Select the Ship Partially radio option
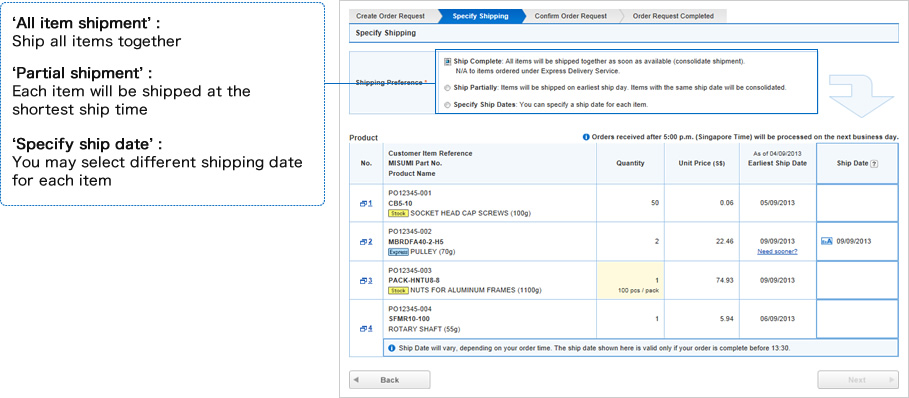 click(x=447, y=88)
